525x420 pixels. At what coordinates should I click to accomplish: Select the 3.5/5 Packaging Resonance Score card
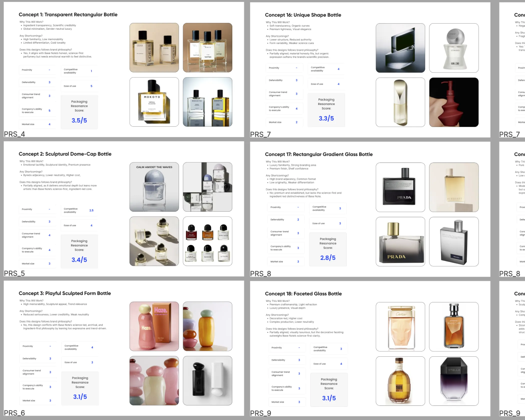pos(79,112)
